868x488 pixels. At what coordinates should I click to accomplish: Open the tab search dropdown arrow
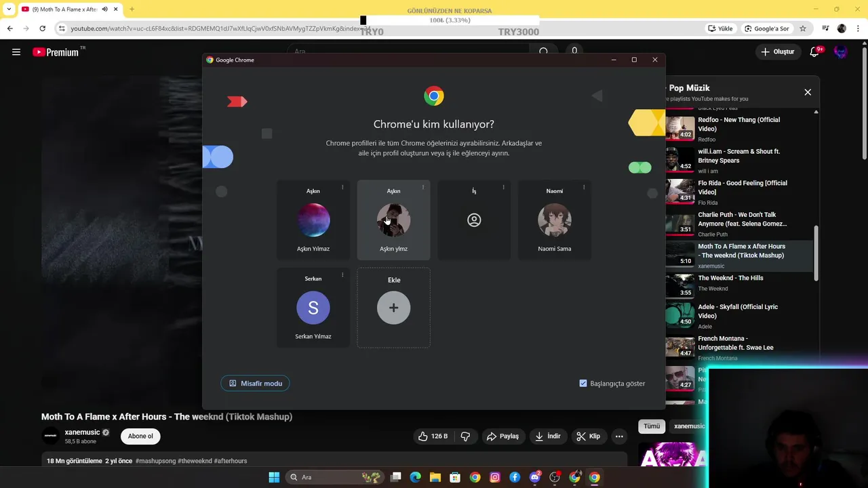pos(9,9)
